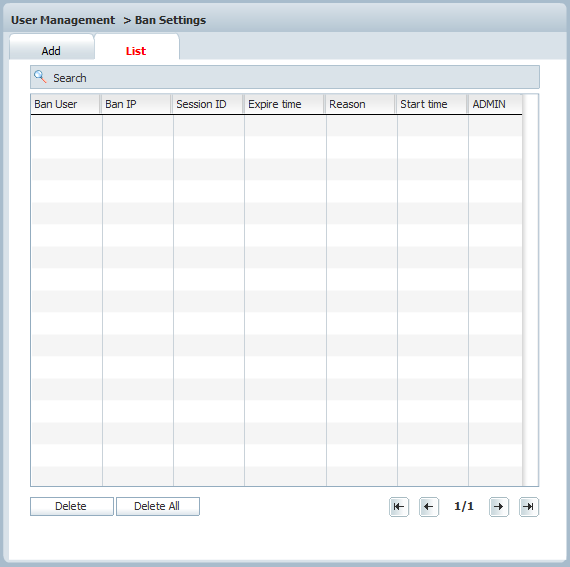
Task: Sort by the Ban User column
Action: [66, 104]
